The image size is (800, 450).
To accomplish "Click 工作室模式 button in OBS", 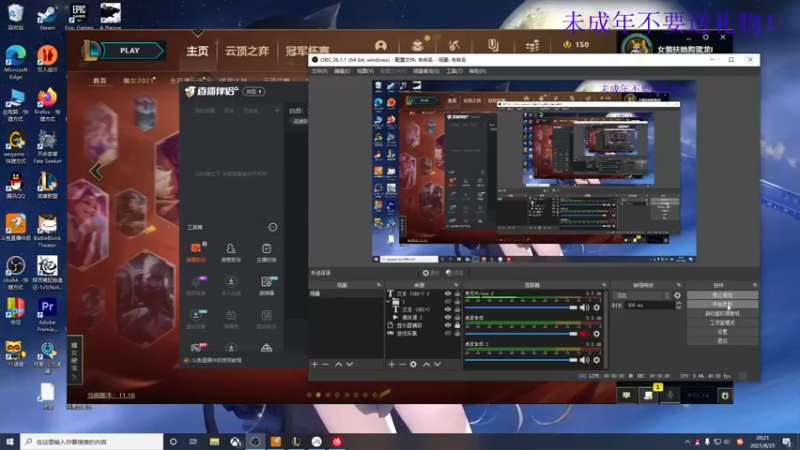I will [722, 322].
